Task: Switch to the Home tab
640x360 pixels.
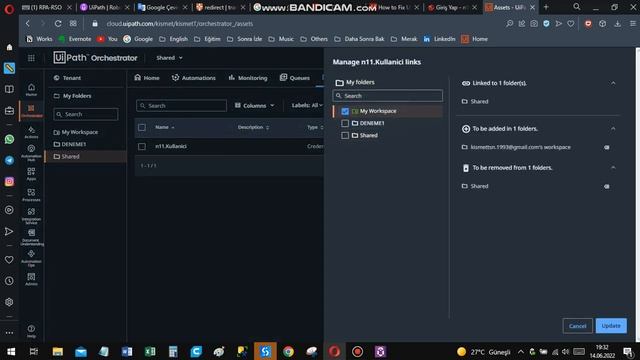Action: click(x=147, y=78)
